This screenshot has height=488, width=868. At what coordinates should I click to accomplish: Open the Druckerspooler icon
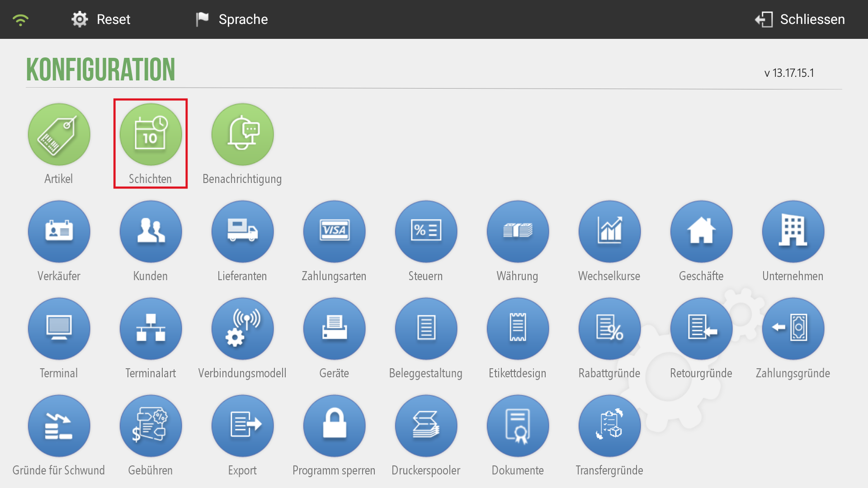(x=426, y=426)
